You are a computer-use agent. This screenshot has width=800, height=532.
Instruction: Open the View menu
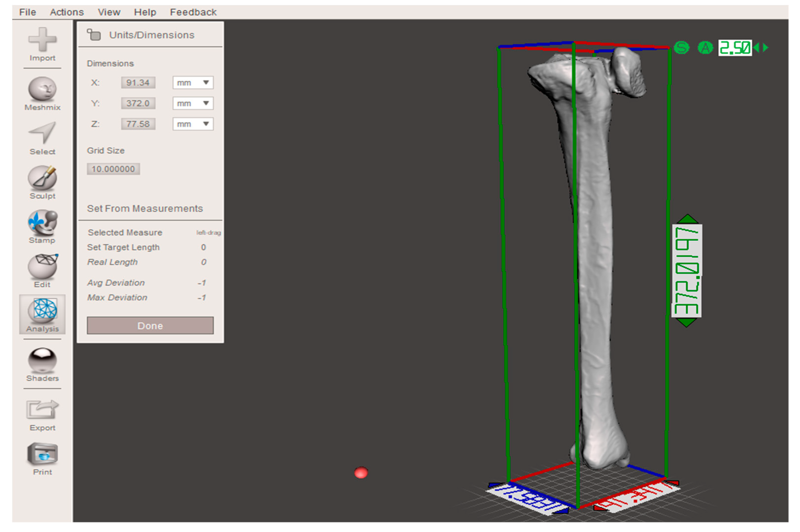109,12
